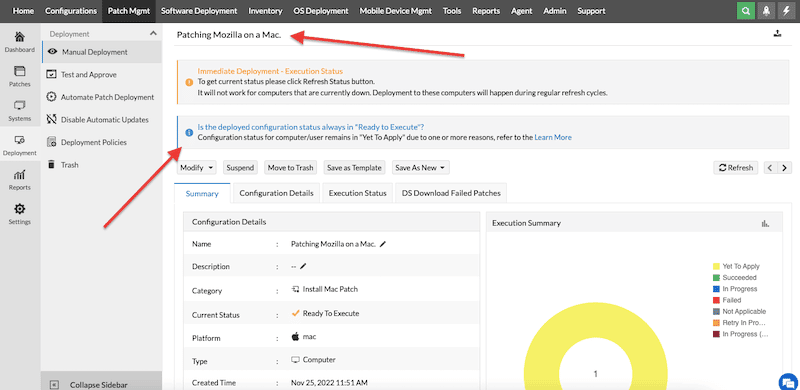Select Test and Approve
800x390 pixels.
tap(88, 75)
